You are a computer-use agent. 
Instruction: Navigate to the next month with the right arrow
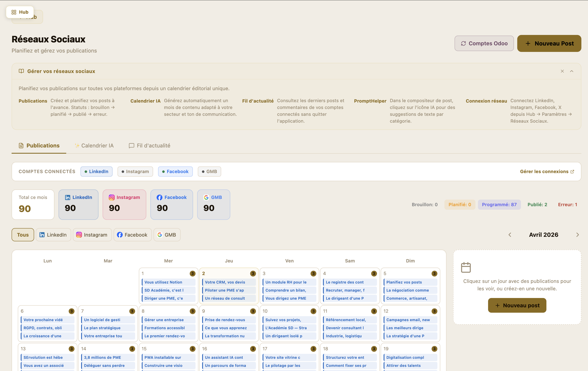point(578,235)
